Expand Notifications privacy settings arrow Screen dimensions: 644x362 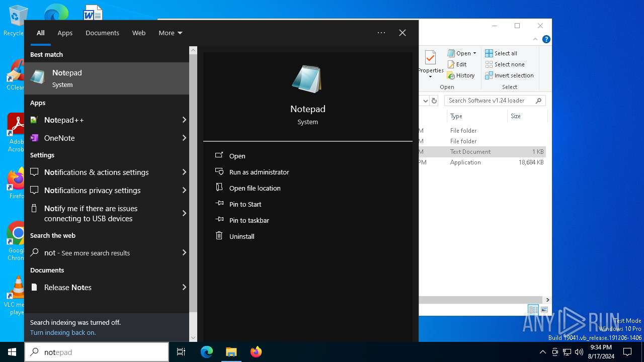tap(184, 190)
